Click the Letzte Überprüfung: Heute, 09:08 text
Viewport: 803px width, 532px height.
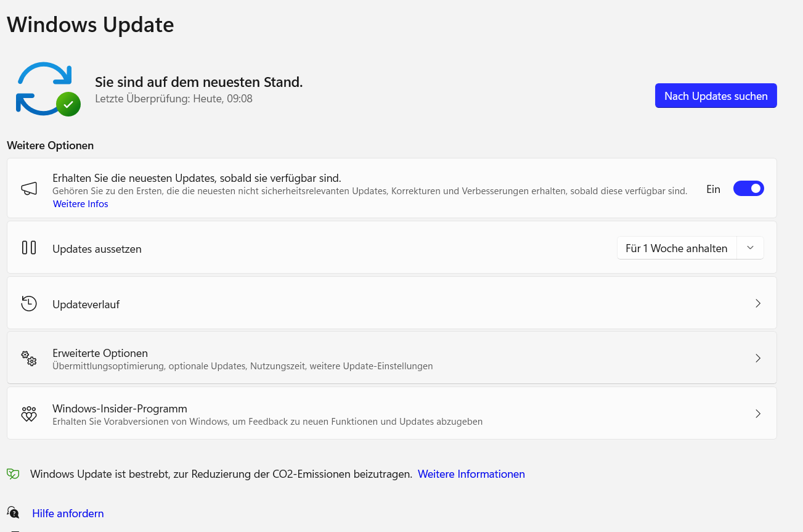point(174,99)
